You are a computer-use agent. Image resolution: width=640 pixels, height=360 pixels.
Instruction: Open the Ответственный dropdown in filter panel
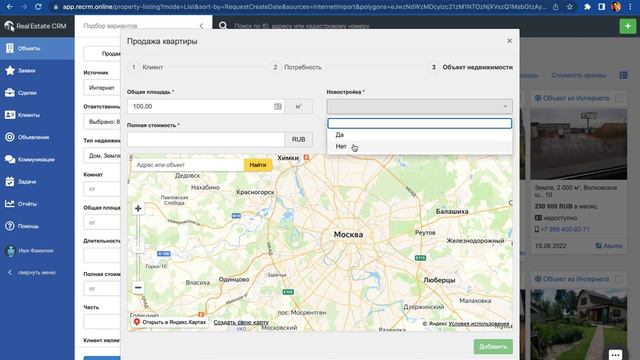click(102, 122)
